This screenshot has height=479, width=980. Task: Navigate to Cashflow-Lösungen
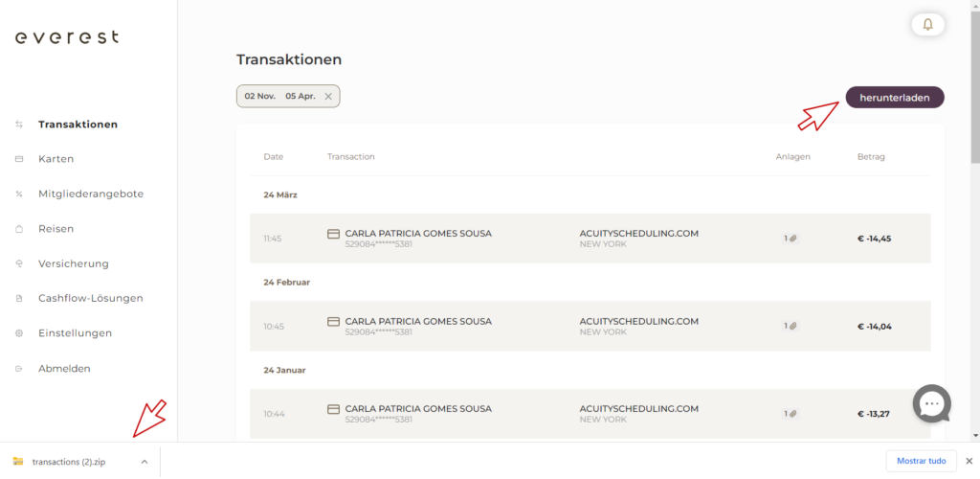pos(91,298)
